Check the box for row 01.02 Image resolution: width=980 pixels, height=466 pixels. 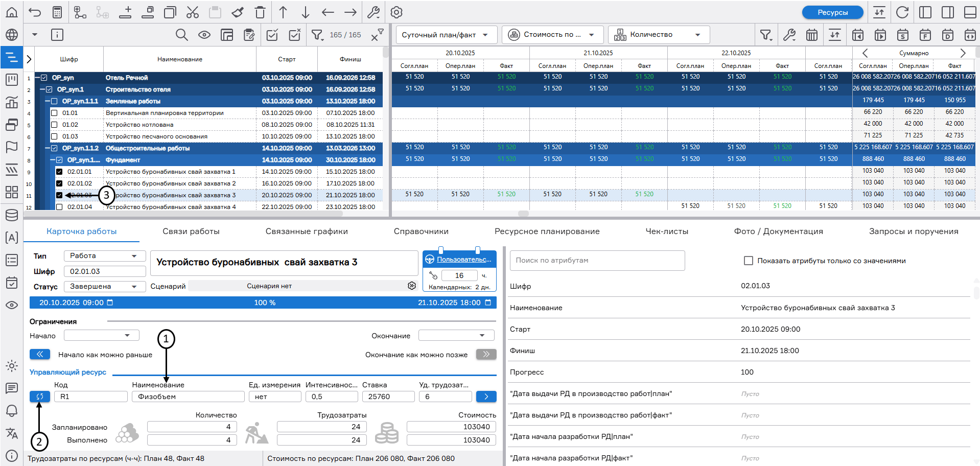pos(54,125)
